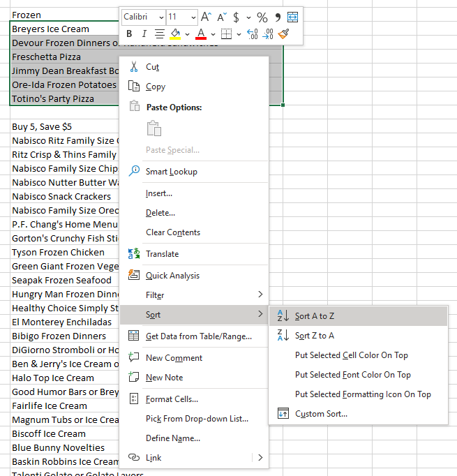Click the Increase Font Size icon
457x476 pixels.
pyautogui.click(x=206, y=17)
